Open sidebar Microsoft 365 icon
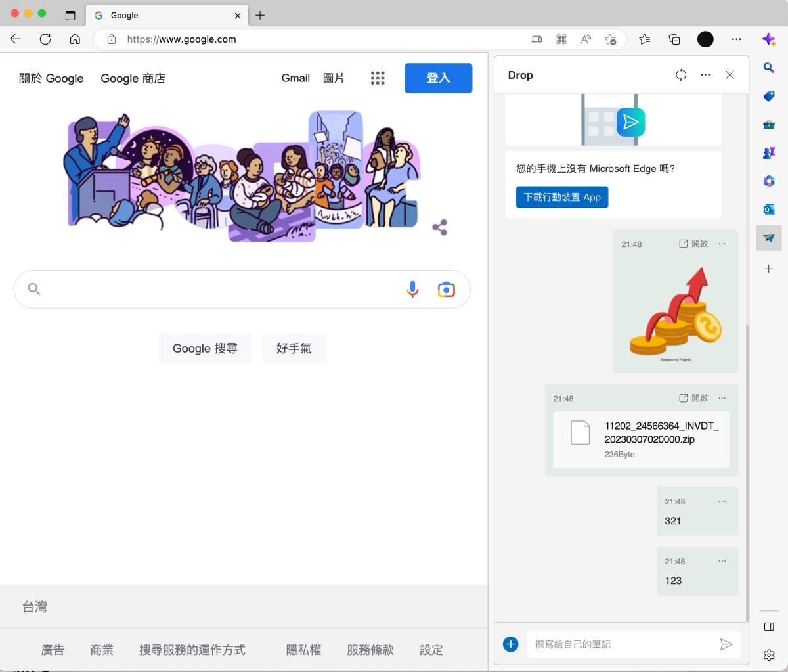 [x=769, y=181]
